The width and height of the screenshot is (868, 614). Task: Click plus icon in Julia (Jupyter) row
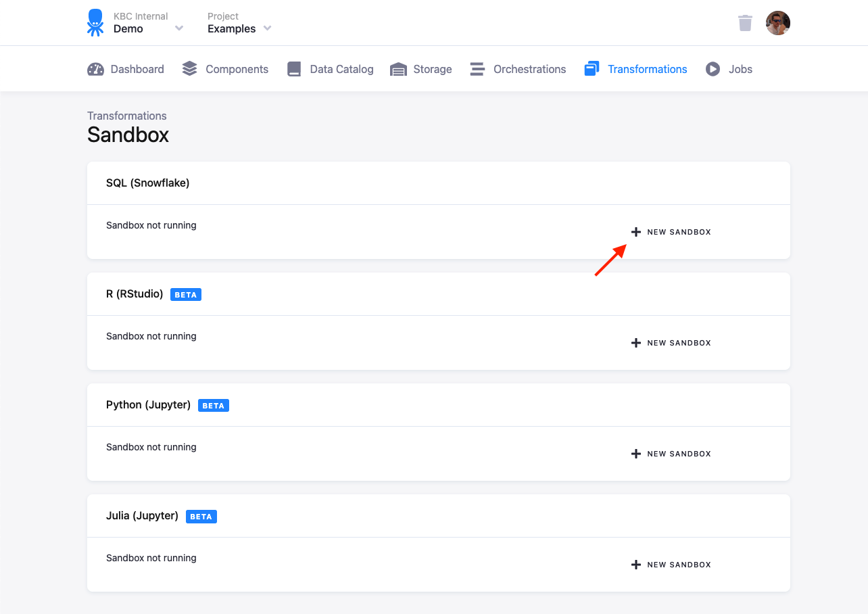pyautogui.click(x=635, y=565)
